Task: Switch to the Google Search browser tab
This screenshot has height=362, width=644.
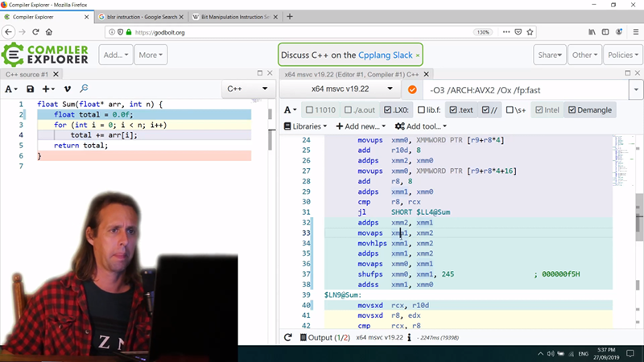Action: tap(139, 16)
